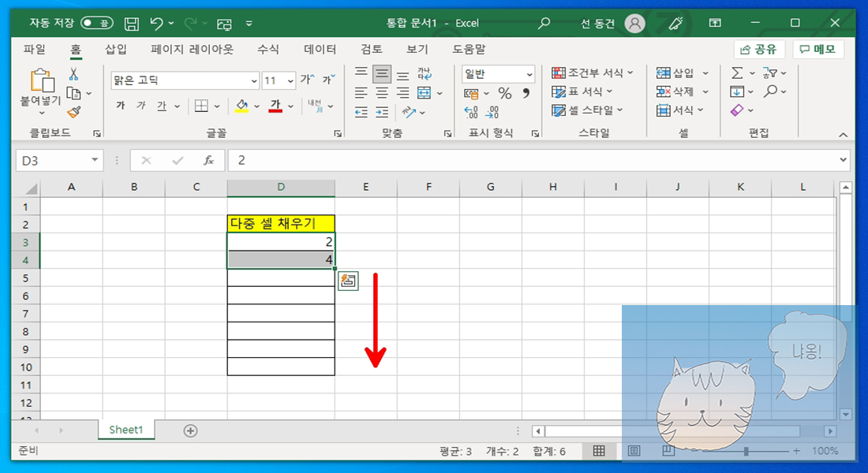Click the Save icon in title bar
This screenshot has width=868, height=473.
click(x=132, y=23)
